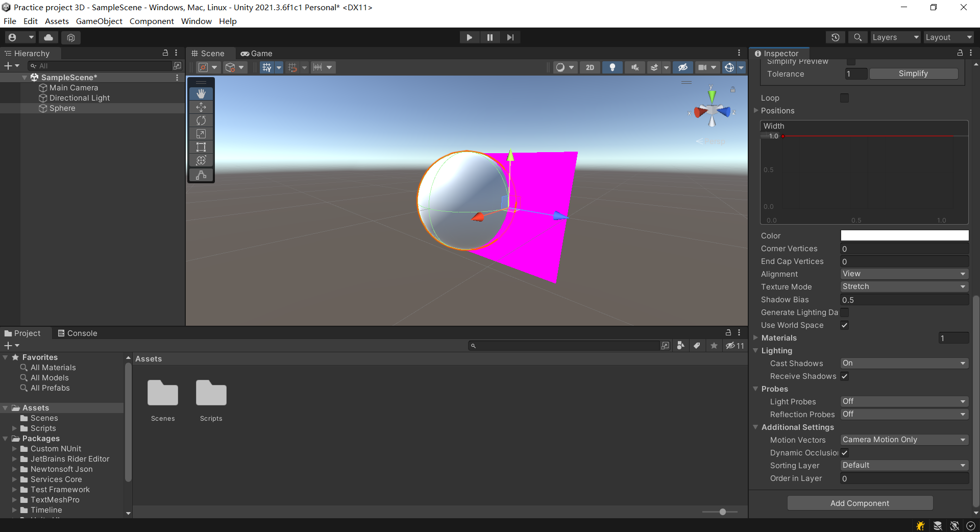The image size is (980, 532).
Task: Click Search by Label icon in Project panel
Action: click(x=697, y=346)
